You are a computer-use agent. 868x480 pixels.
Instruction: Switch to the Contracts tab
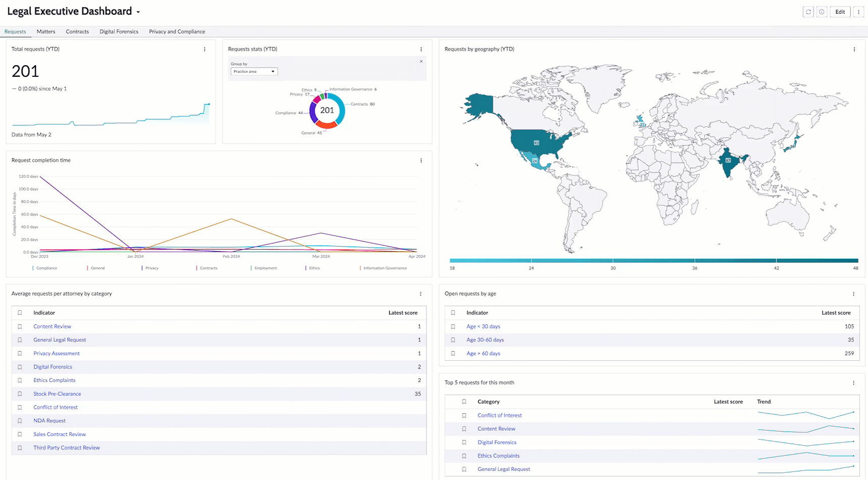tap(77, 31)
